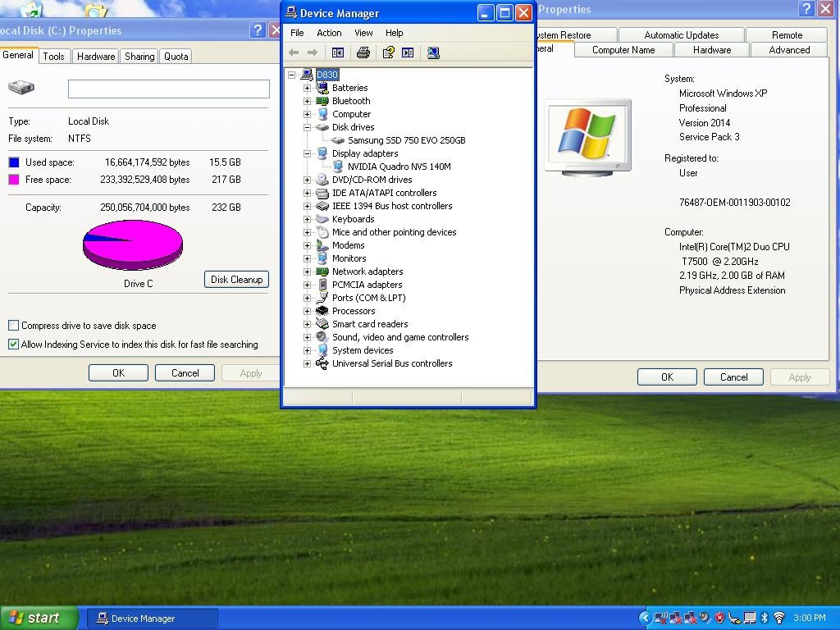
Task: Click the disk volume label input field
Action: click(169, 89)
